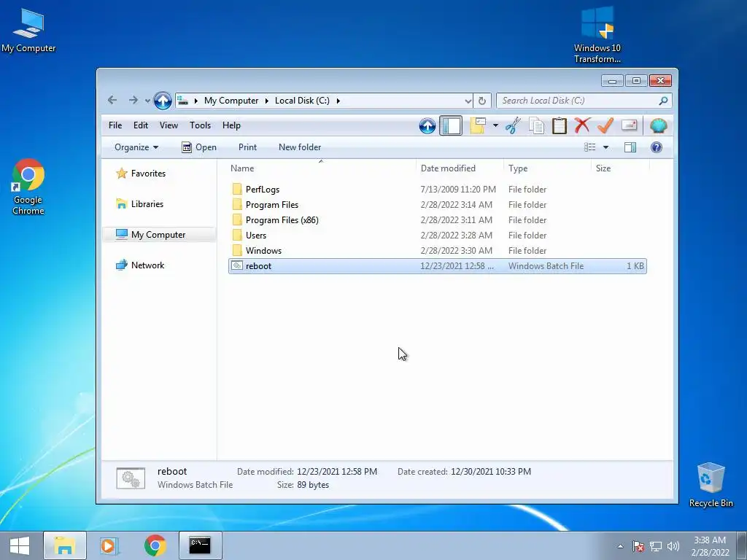The width and height of the screenshot is (747, 560).
Task: Click My Computer in the address path
Action: coord(231,101)
